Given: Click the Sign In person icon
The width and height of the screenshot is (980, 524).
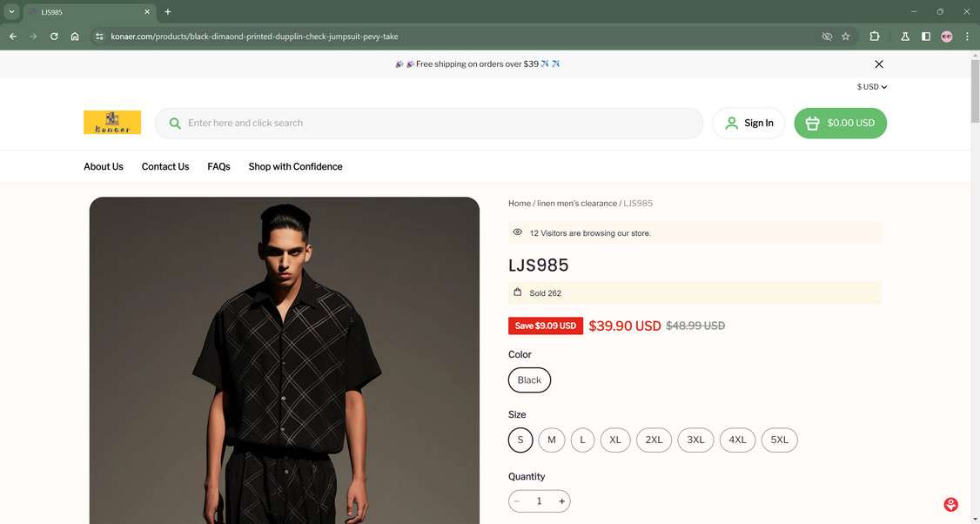Looking at the screenshot, I should tap(732, 123).
